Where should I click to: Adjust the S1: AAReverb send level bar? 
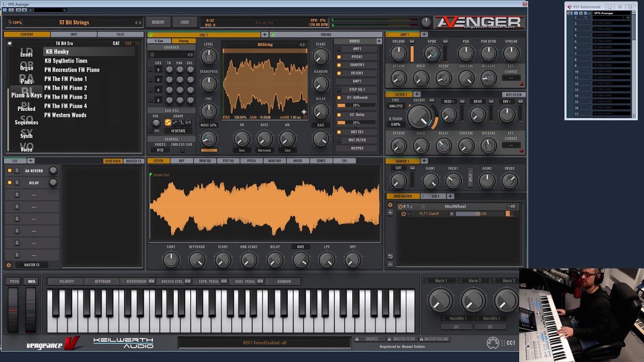(357, 106)
